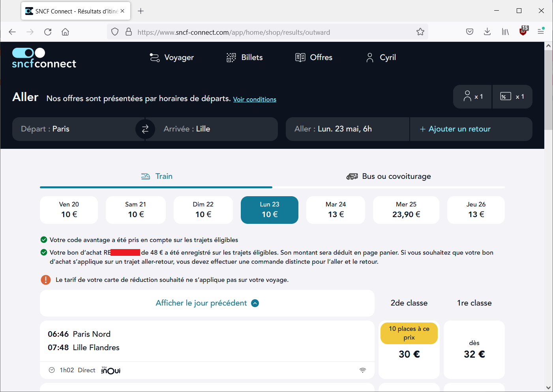
Task: Click the Billets QR code icon
Action: [231, 58]
